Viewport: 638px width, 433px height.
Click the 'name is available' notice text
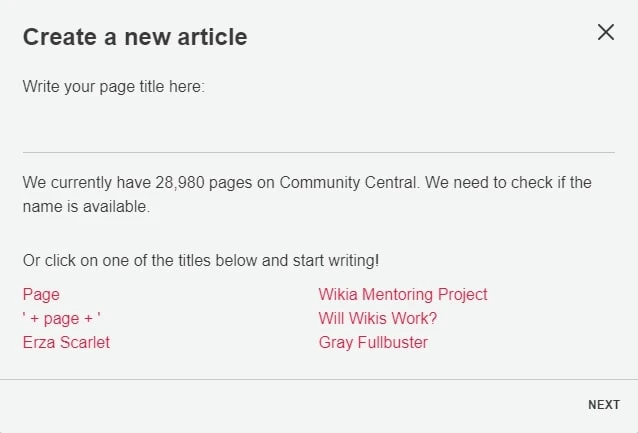86,207
